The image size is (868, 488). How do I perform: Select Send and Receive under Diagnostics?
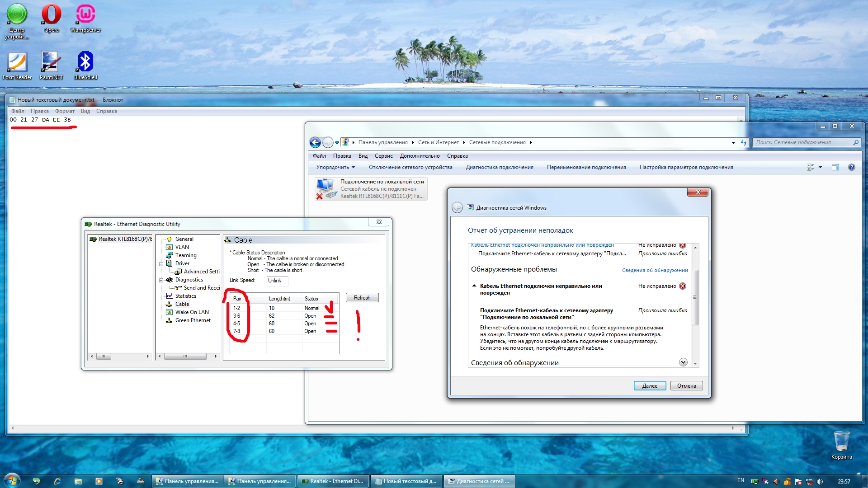pyautogui.click(x=202, y=288)
